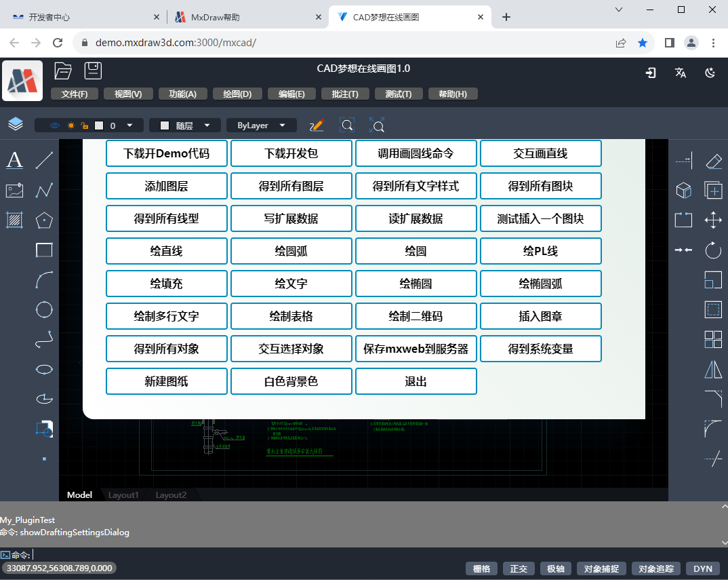Click the Zoom extents icon

coord(376,125)
